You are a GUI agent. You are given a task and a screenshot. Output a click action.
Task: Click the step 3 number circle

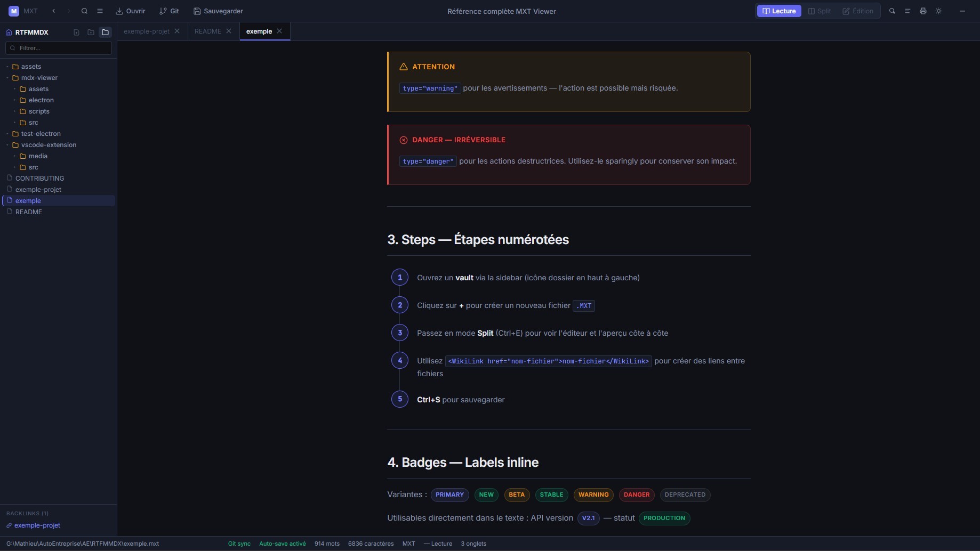[400, 333]
